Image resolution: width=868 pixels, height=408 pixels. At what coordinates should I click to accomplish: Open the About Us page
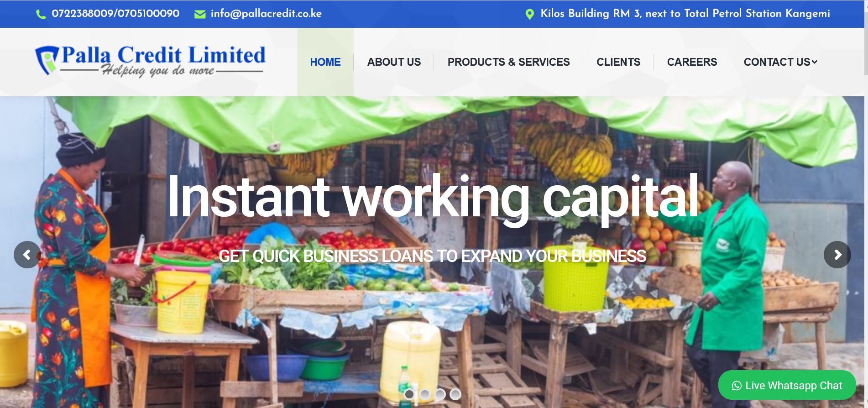394,62
